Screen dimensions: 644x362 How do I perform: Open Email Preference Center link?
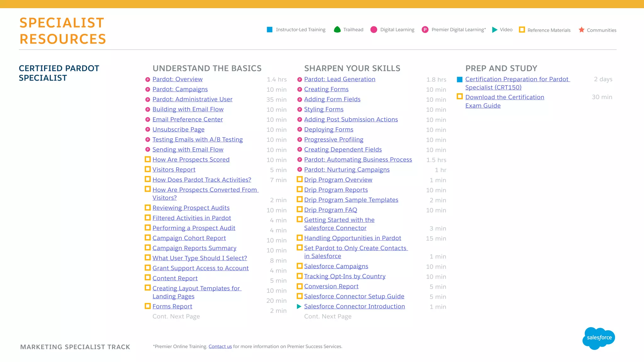click(188, 119)
